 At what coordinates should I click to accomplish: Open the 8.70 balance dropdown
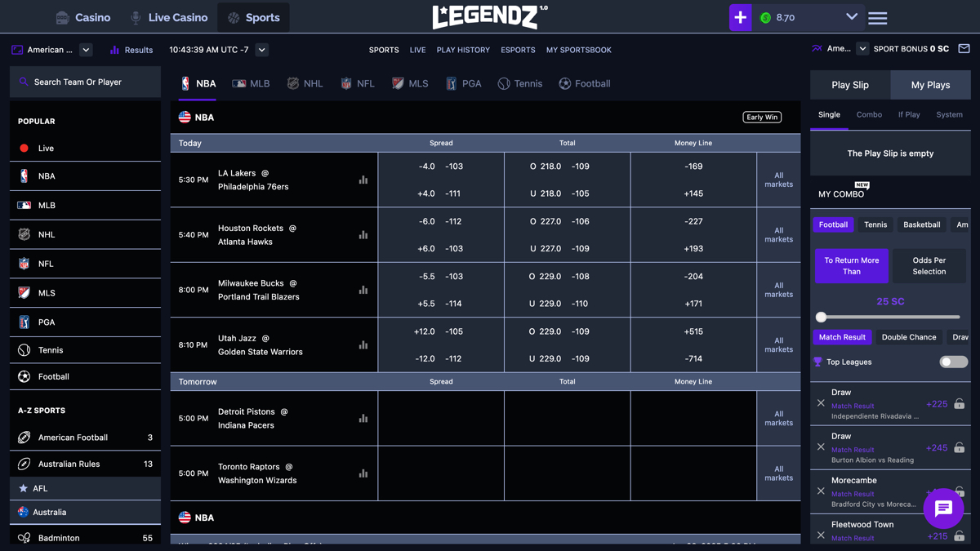851,17
